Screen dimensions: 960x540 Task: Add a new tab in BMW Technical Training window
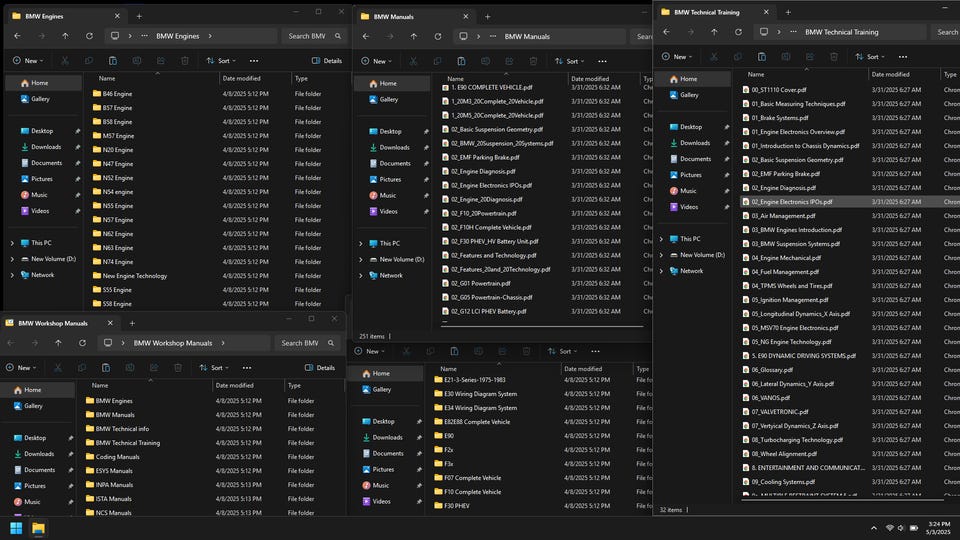pos(788,12)
